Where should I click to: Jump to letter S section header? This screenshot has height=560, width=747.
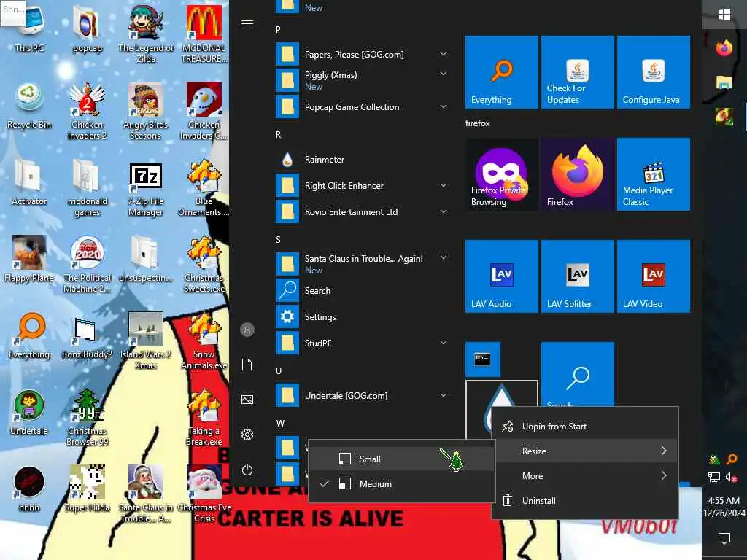278,239
